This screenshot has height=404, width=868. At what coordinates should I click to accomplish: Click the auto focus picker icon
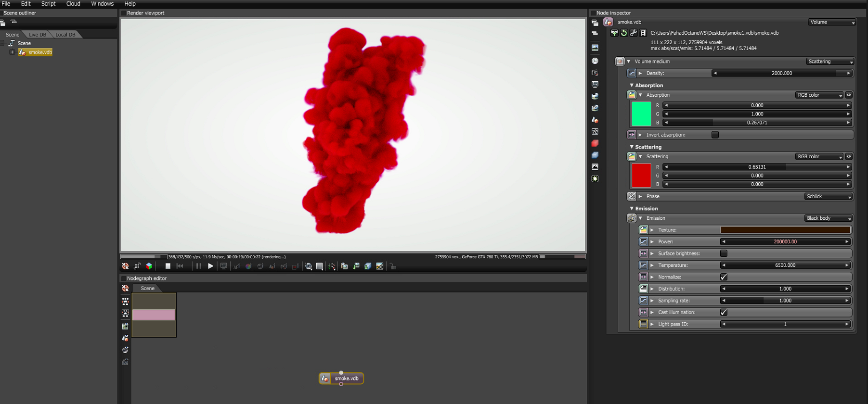coord(236,266)
